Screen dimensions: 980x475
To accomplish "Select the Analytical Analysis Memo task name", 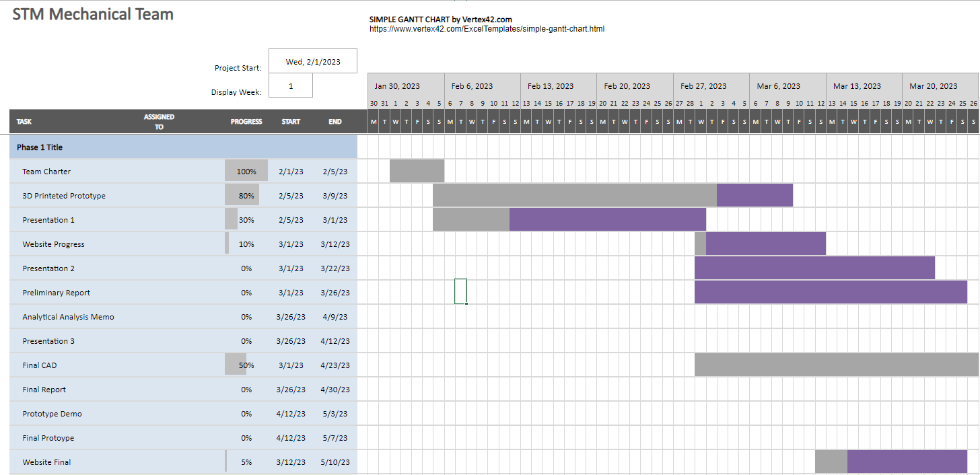I will 68,317.
